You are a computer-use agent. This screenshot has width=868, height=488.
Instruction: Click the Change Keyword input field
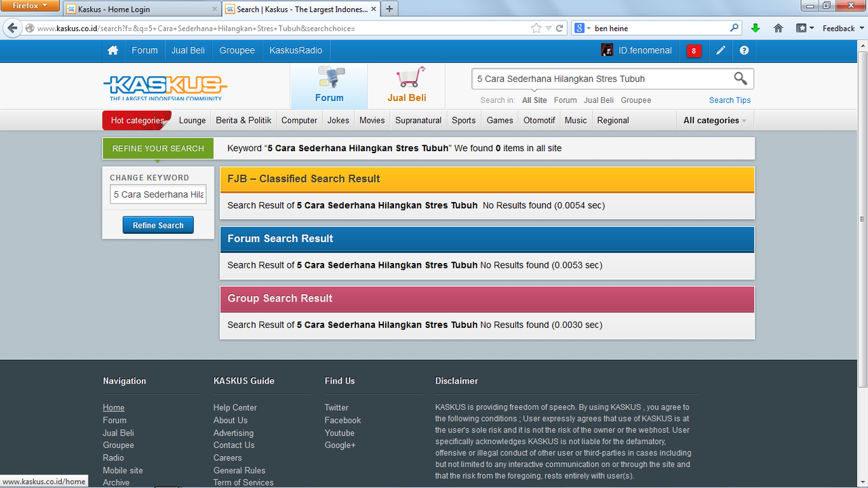(x=158, y=195)
